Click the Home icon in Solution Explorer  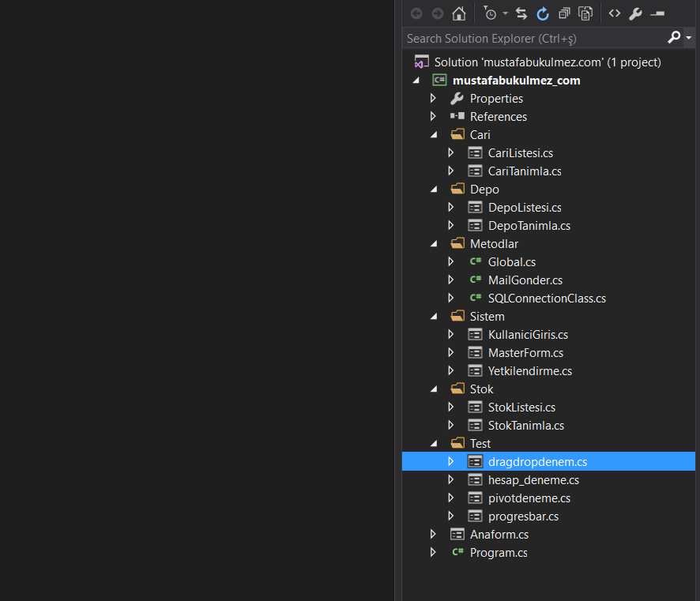pos(458,13)
